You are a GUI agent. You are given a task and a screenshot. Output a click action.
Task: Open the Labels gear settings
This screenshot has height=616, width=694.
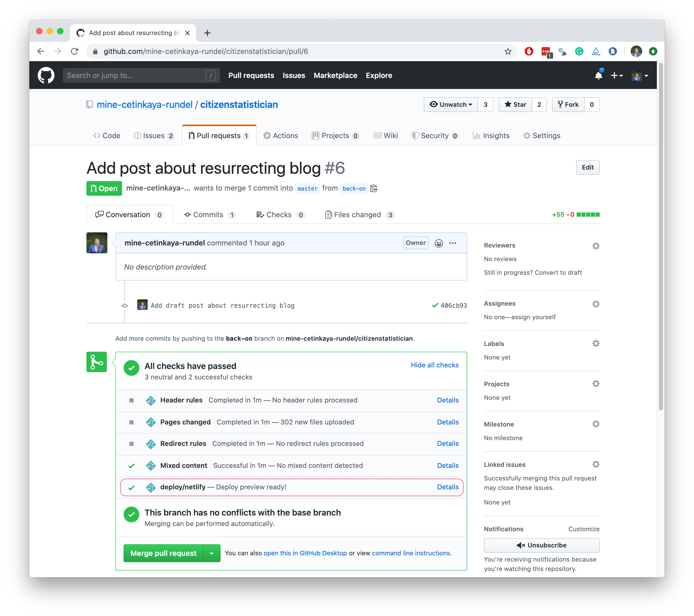(596, 343)
